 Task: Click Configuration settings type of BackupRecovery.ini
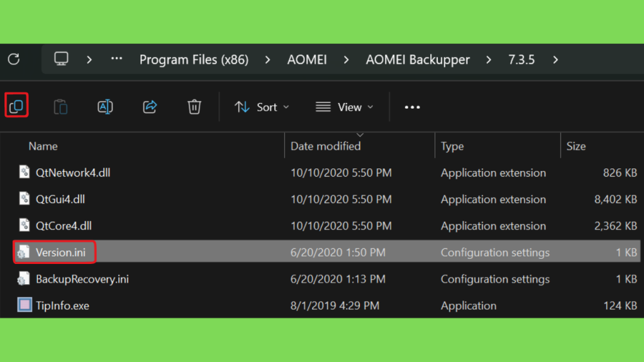pyautogui.click(x=495, y=279)
